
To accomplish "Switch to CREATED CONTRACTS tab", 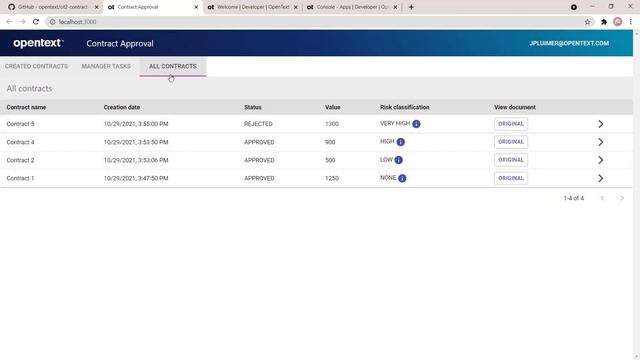I will 36,66.
